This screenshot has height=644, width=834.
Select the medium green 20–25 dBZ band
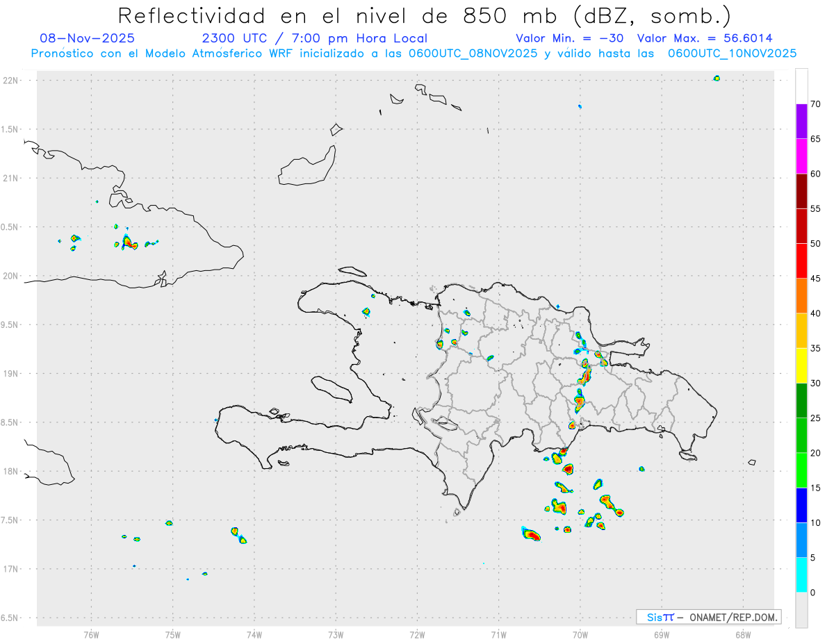(801, 436)
